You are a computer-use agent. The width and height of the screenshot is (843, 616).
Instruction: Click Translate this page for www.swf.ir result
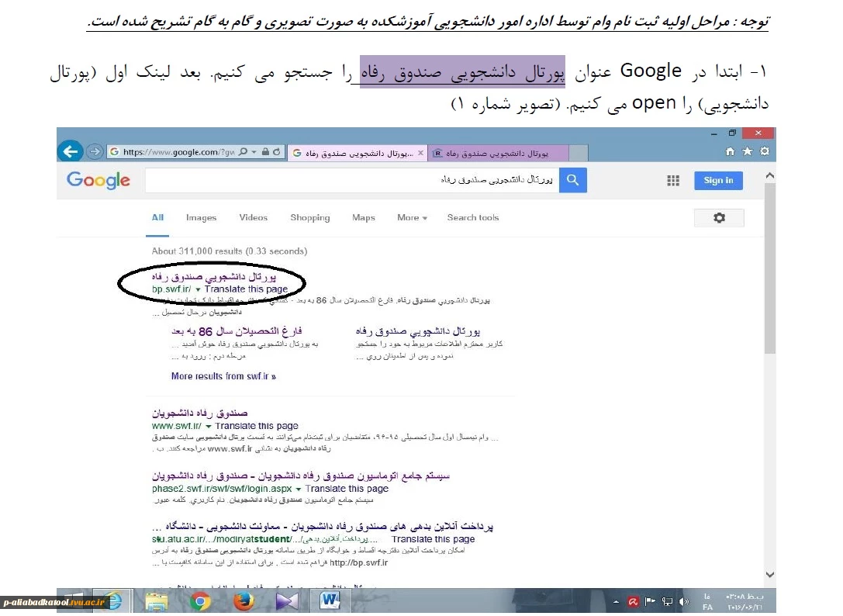(x=257, y=426)
